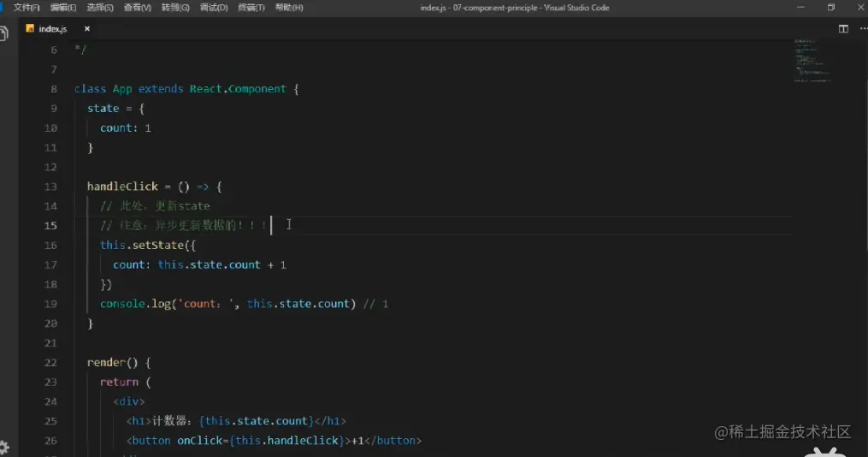Restore down the Visual Studio Code window
Screen dimensions: 868x457
coord(831,7)
